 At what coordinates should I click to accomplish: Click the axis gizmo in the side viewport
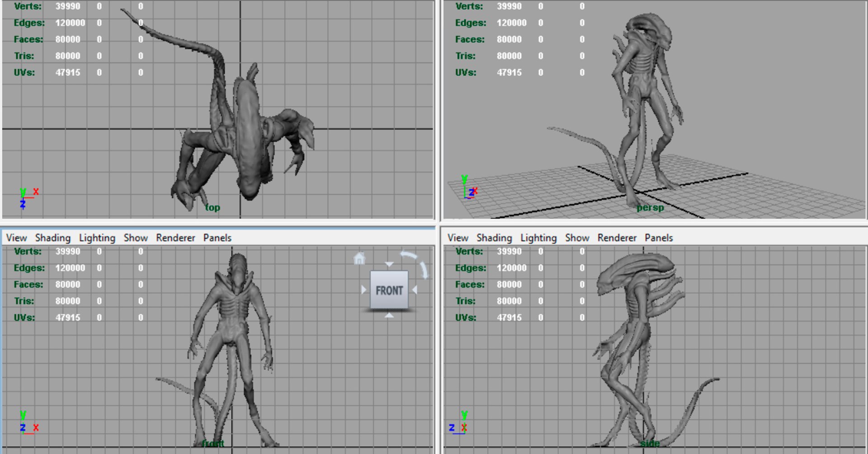click(x=458, y=423)
